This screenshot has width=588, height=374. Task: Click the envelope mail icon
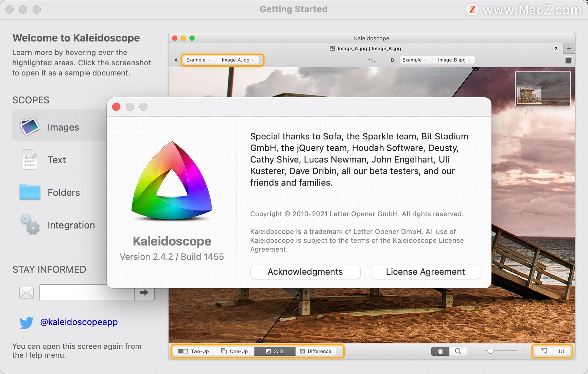[27, 292]
